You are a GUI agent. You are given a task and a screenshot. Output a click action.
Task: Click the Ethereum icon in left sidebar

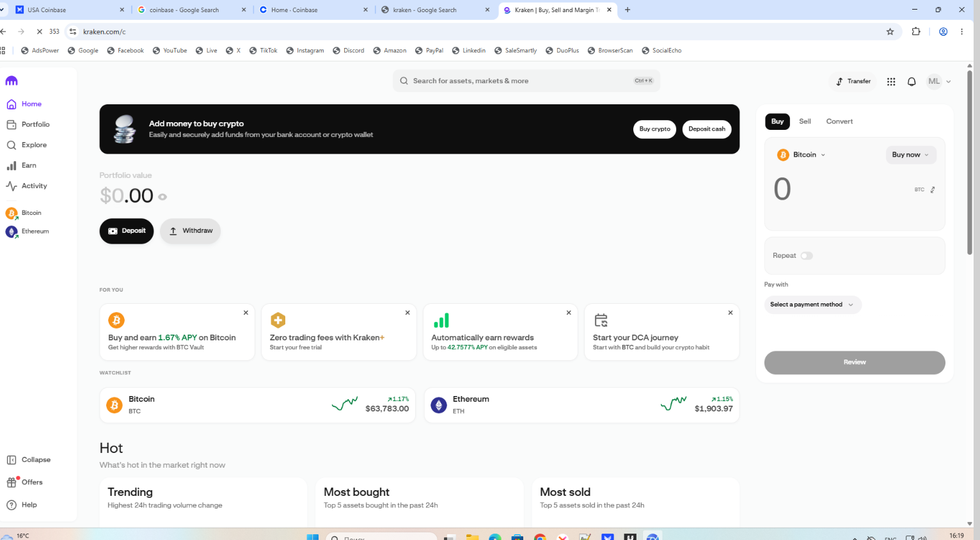12,232
